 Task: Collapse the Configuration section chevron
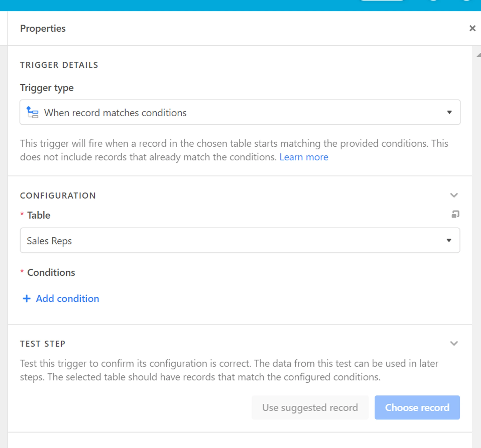click(454, 195)
